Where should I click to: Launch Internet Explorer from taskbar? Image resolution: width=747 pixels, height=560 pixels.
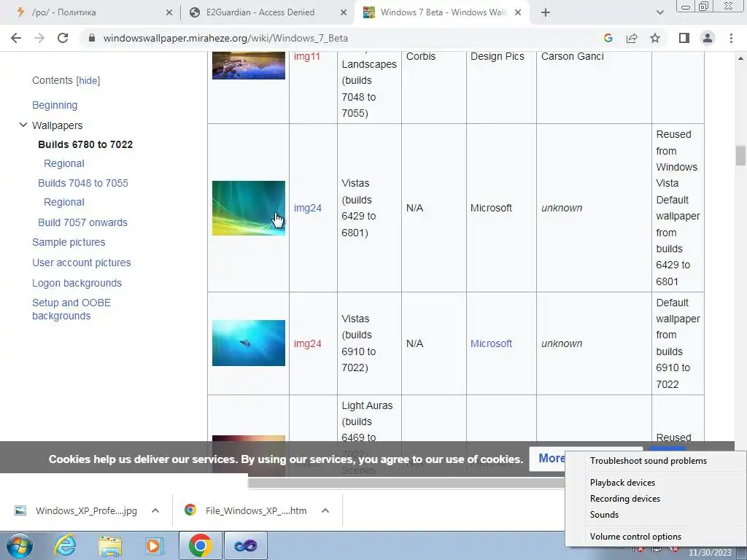click(x=65, y=545)
